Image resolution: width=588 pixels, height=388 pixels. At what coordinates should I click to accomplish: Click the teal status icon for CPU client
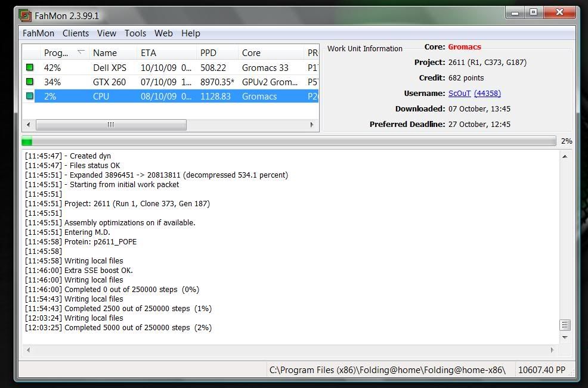(30, 96)
